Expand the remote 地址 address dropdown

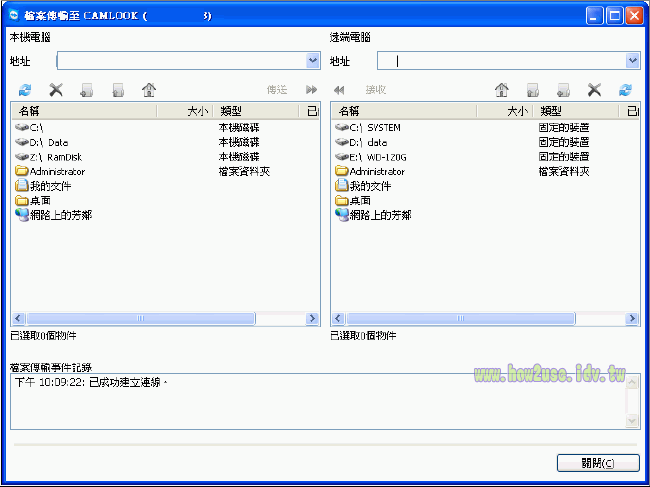click(x=633, y=61)
